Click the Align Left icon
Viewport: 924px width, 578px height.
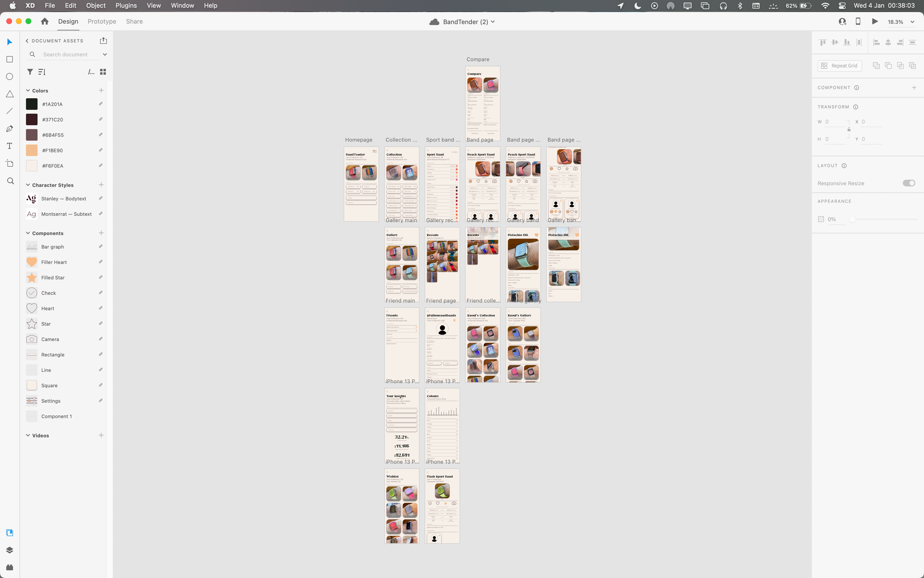point(877,42)
